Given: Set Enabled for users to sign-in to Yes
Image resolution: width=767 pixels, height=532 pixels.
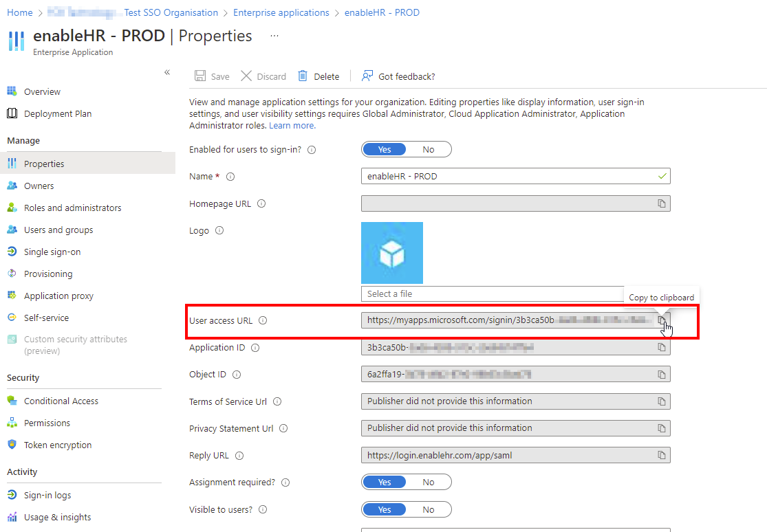Looking at the screenshot, I should click(x=384, y=150).
